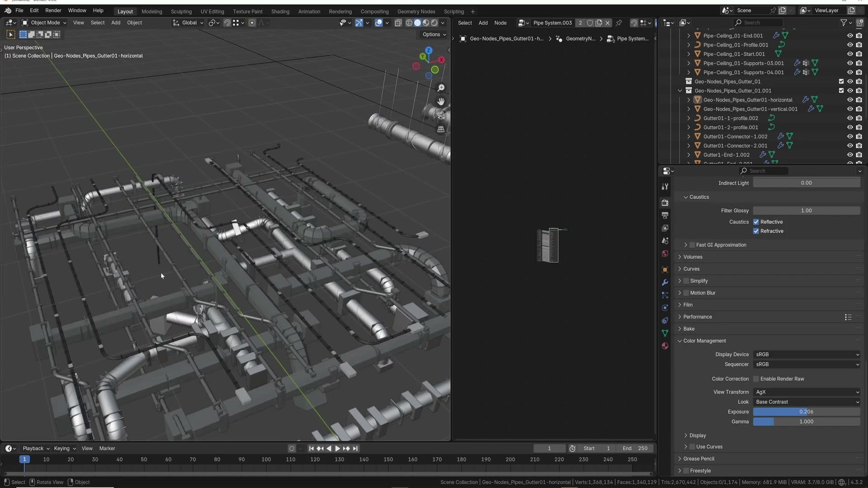
Task: Switch to wireframe viewport shading
Action: [x=409, y=23]
